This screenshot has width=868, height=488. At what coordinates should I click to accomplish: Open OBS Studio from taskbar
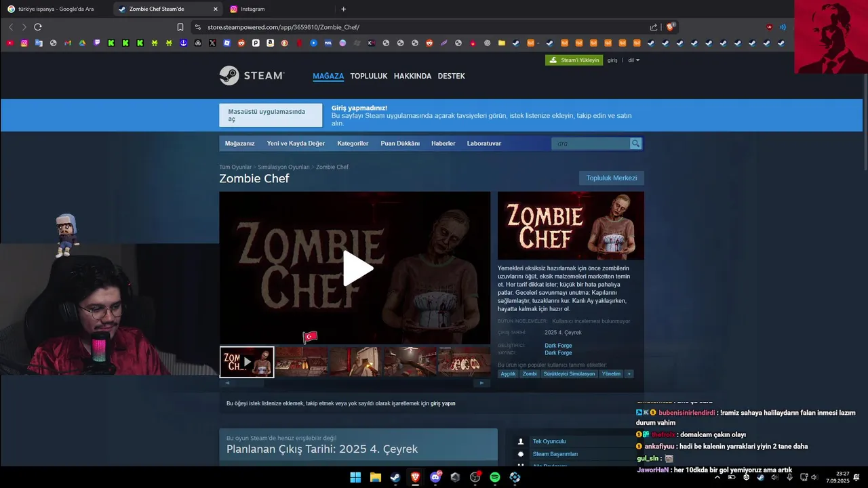[x=475, y=477]
